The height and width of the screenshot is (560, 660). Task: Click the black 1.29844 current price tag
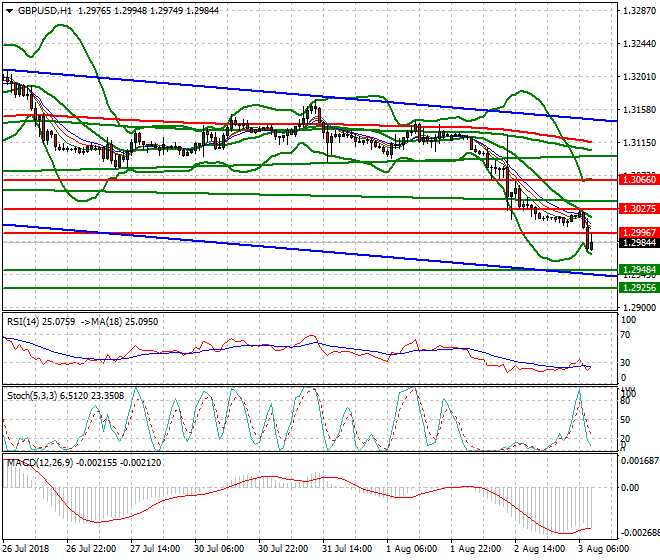coord(638,243)
